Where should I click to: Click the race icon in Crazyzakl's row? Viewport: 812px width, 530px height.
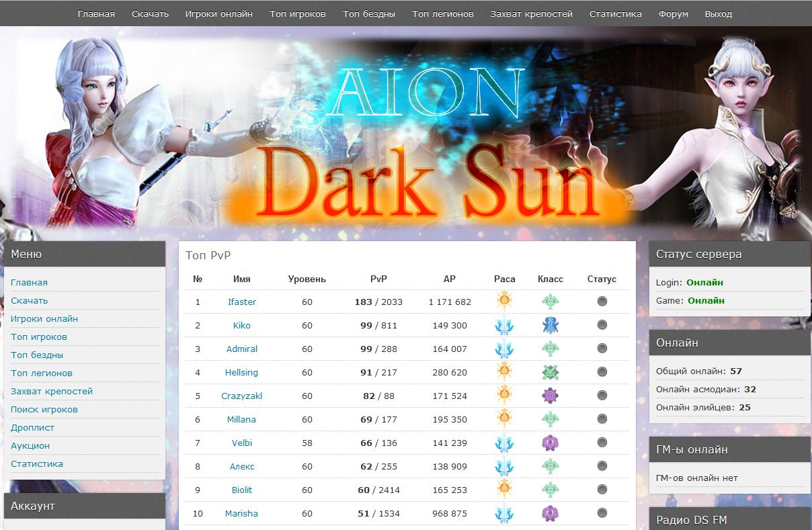[504, 395]
